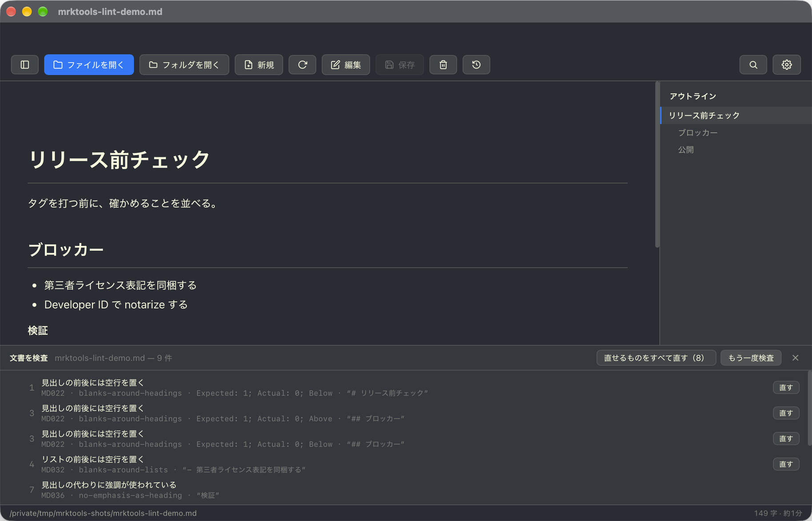Jump to ブロッカー in the outline
Image resolution: width=812 pixels, height=521 pixels.
point(698,132)
